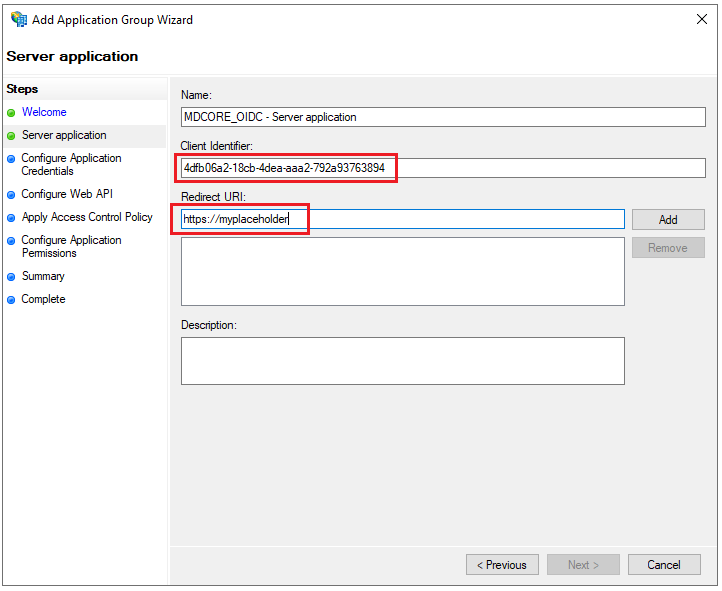Click the Redirect URI input box
Image resolution: width=722 pixels, height=591 pixels.
pos(403,219)
